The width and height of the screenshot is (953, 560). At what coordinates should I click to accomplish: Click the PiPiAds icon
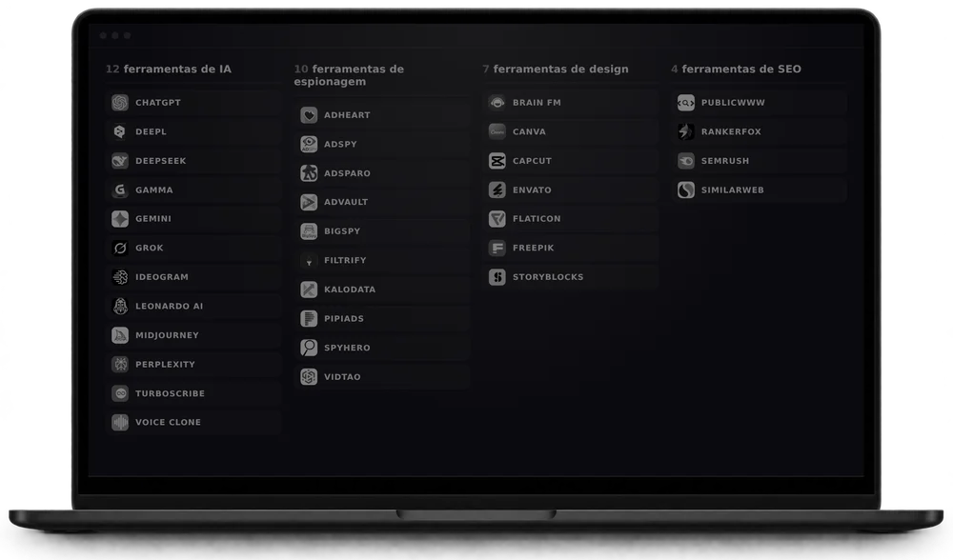(309, 318)
